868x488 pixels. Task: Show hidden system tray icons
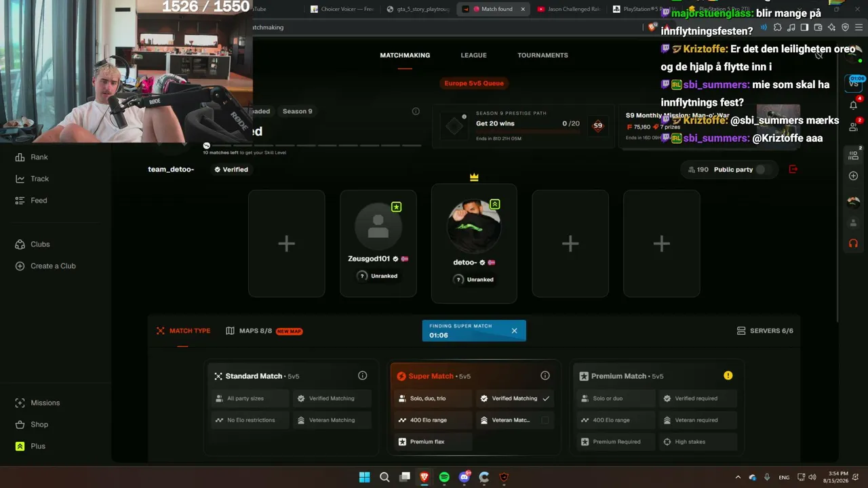738,477
